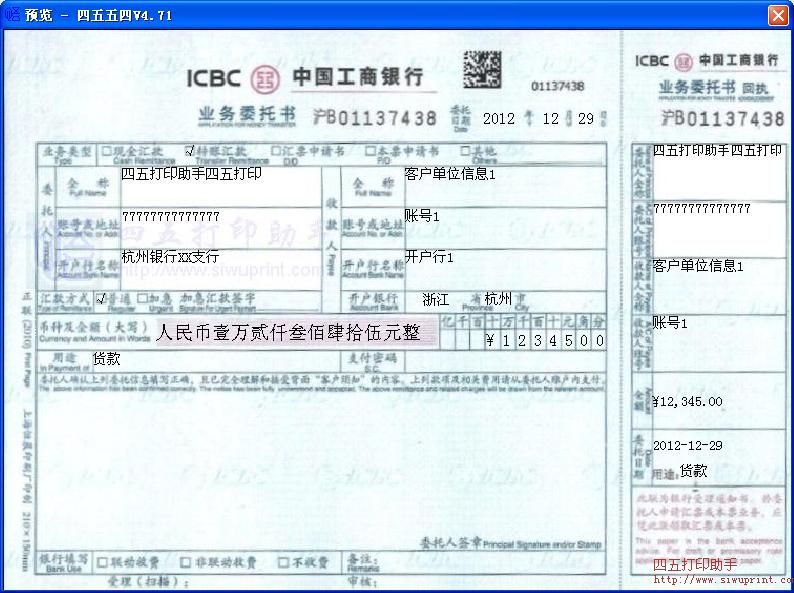Click the preview window title icon
This screenshot has width=794, height=593.
point(11,14)
